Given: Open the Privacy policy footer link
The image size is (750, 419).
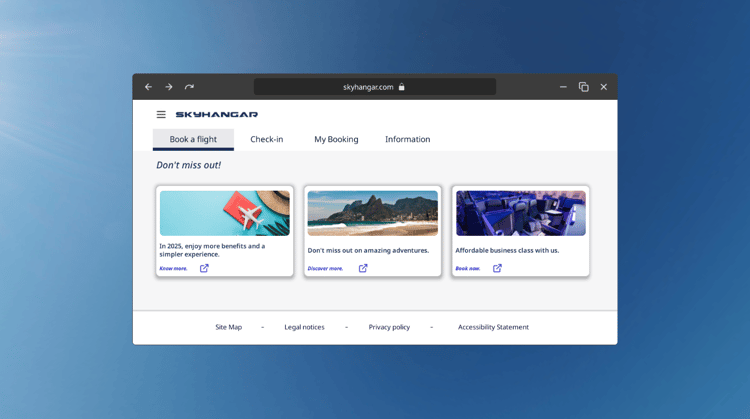Looking at the screenshot, I should point(389,327).
